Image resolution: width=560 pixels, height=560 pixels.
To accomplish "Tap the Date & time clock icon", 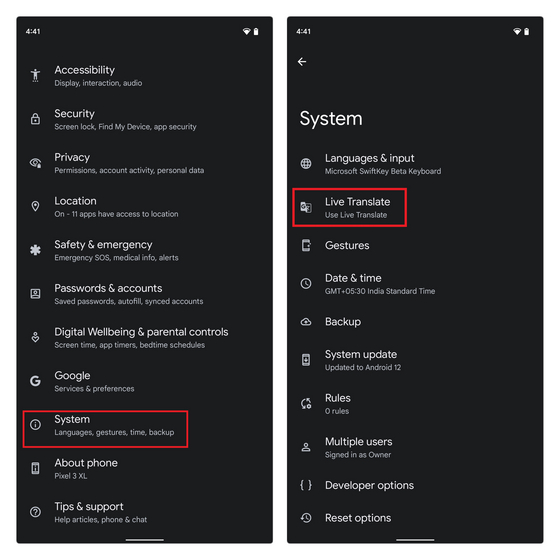I will [x=306, y=284].
